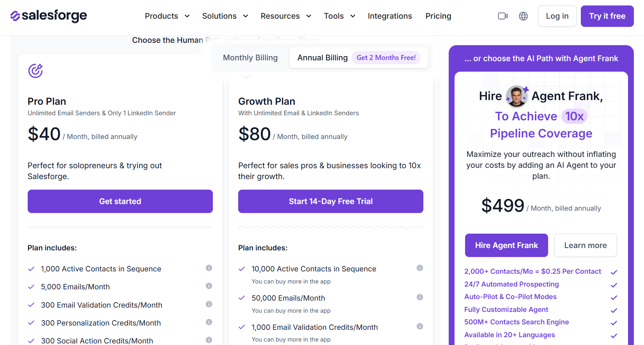Click checkmark next to 300 Email Validation Credits/Month

pyautogui.click(x=31, y=305)
